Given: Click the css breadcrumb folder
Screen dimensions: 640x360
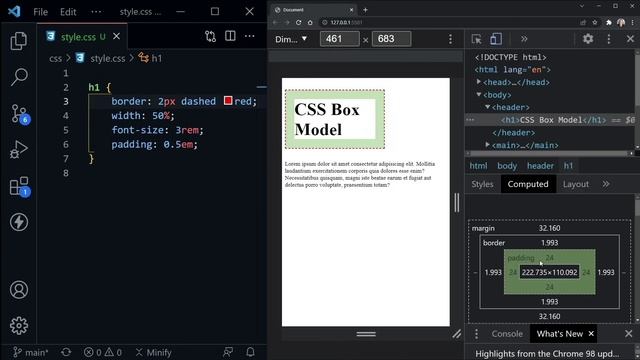Looking at the screenshot, I should point(56,58).
